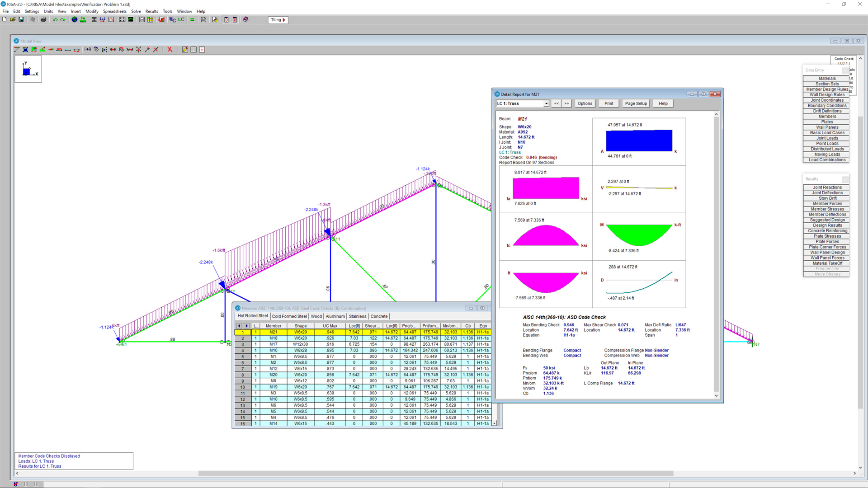Open Member Forces results button
This screenshot has height=488, width=868.
point(827,204)
